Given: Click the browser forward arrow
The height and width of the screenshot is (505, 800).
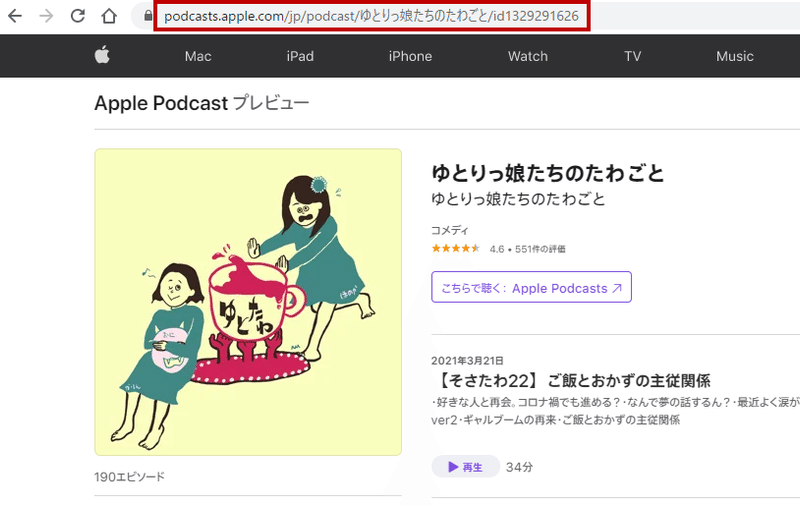Looking at the screenshot, I should pyautogui.click(x=46, y=16).
